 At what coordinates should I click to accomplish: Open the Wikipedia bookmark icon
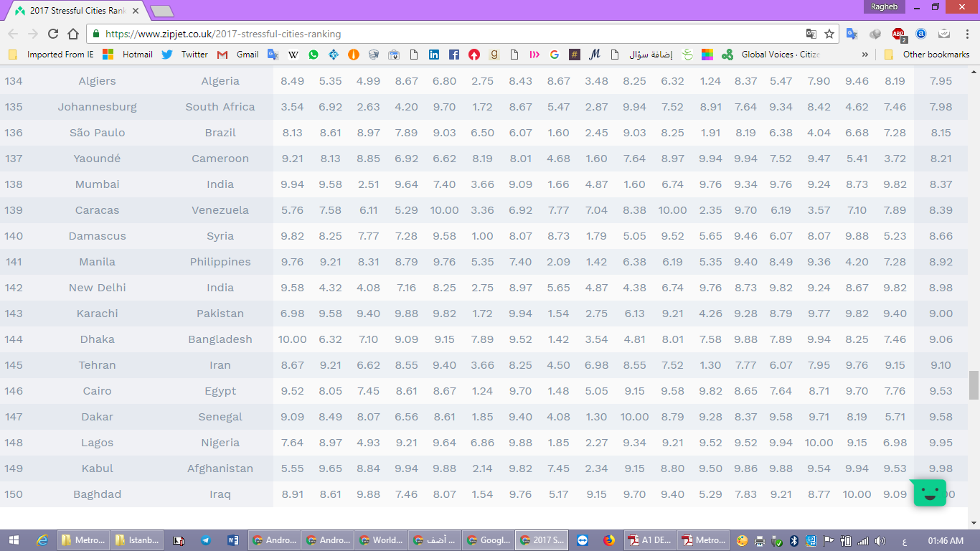point(293,55)
